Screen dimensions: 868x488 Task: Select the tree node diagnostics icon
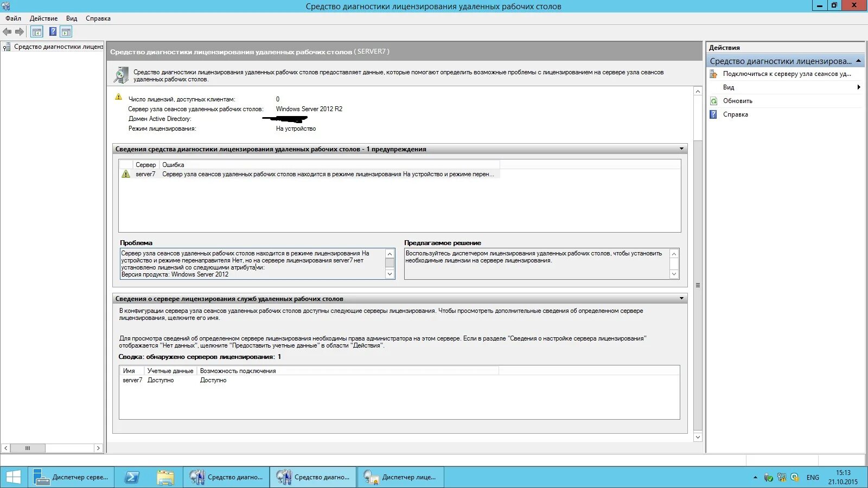(x=7, y=47)
